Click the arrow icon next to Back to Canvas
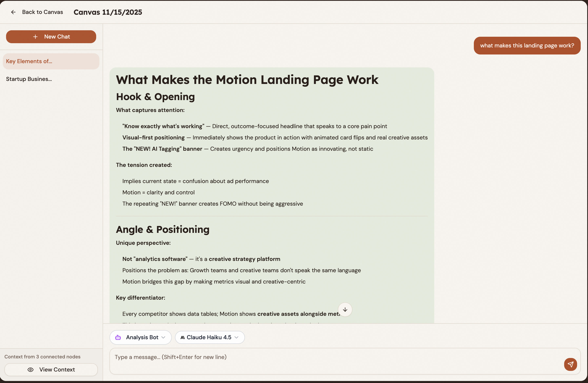 coord(13,12)
